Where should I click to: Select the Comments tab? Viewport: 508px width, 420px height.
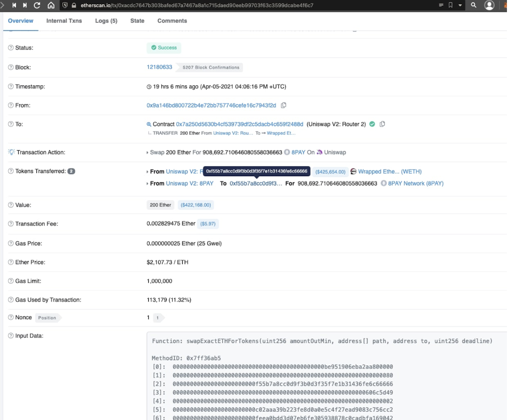point(172,21)
